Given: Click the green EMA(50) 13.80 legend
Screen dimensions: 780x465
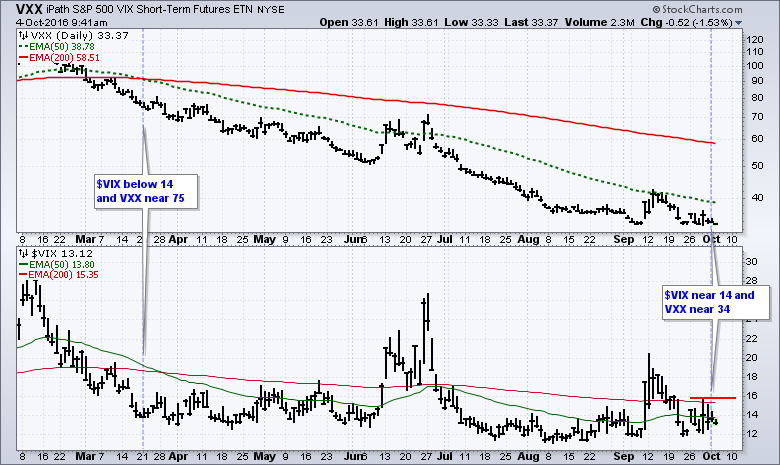Looking at the screenshot, I should 56,265.
